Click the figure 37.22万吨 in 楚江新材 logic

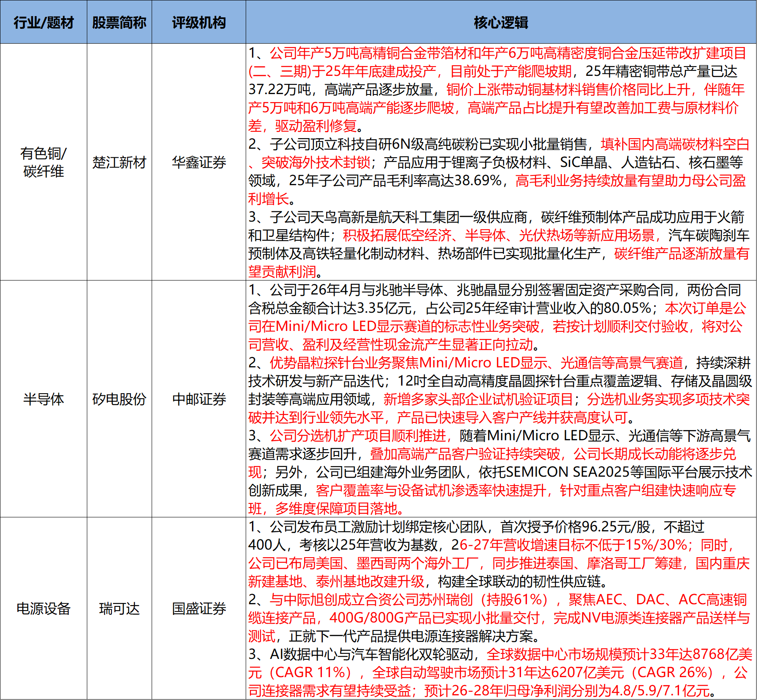point(280,89)
